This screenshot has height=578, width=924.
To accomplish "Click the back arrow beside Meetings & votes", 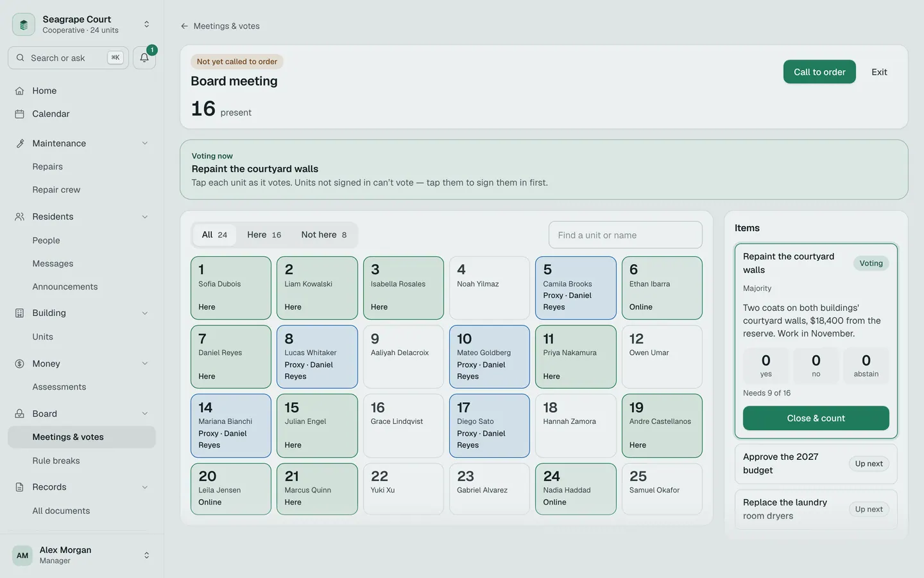I will [x=185, y=26].
